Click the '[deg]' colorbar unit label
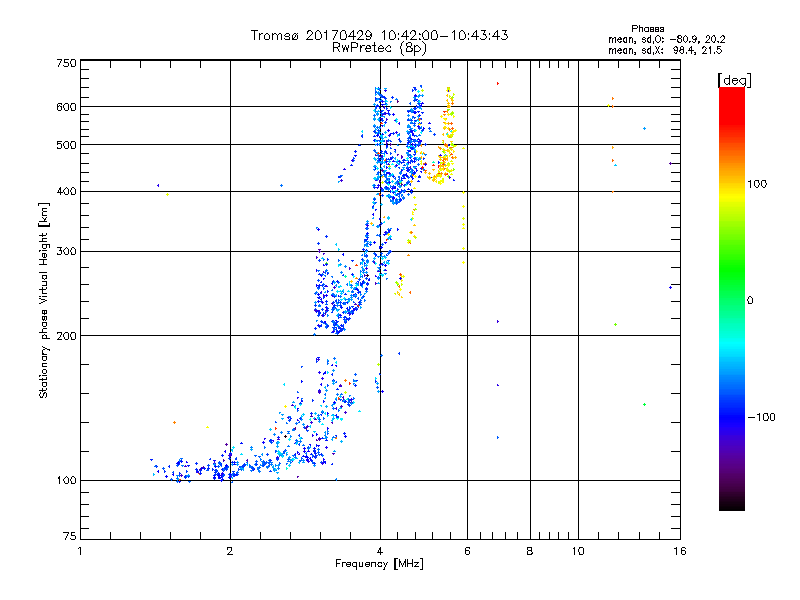The height and width of the screenshot is (600, 800). click(734, 80)
